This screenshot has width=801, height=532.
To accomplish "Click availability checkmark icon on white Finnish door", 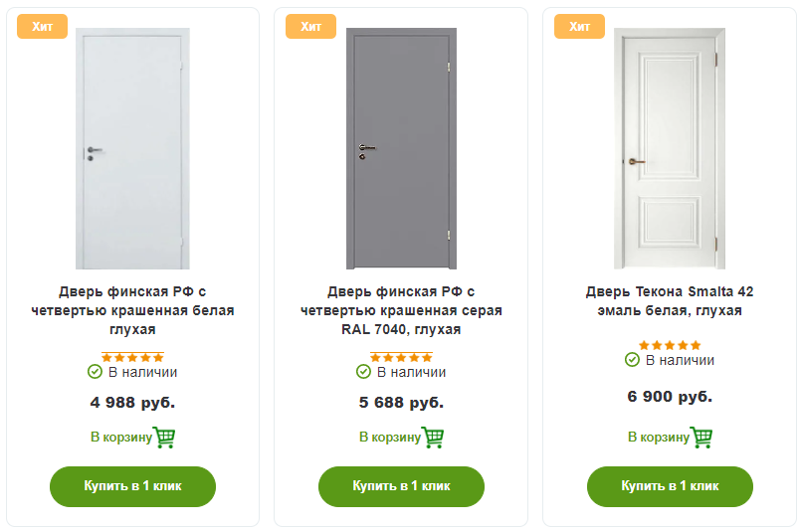I will (96, 372).
